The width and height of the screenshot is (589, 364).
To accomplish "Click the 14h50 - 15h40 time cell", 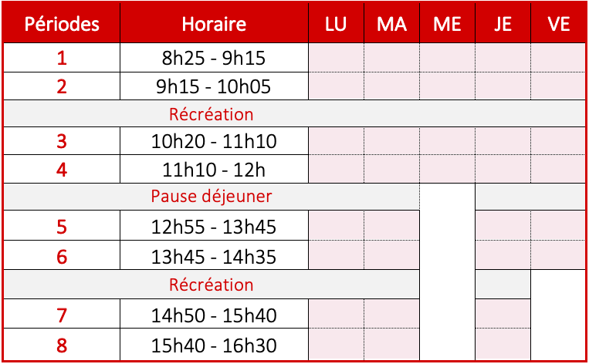I will [214, 314].
